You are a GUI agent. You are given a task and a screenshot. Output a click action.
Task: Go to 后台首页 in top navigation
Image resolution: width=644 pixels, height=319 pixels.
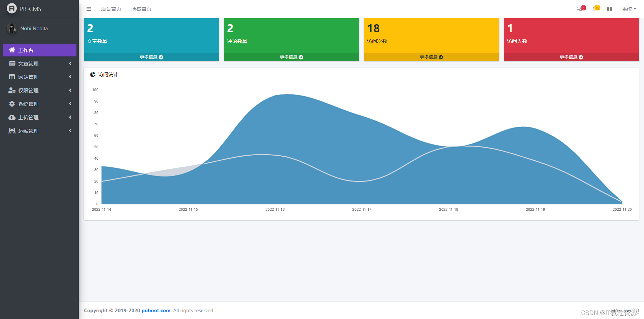click(111, 9)
